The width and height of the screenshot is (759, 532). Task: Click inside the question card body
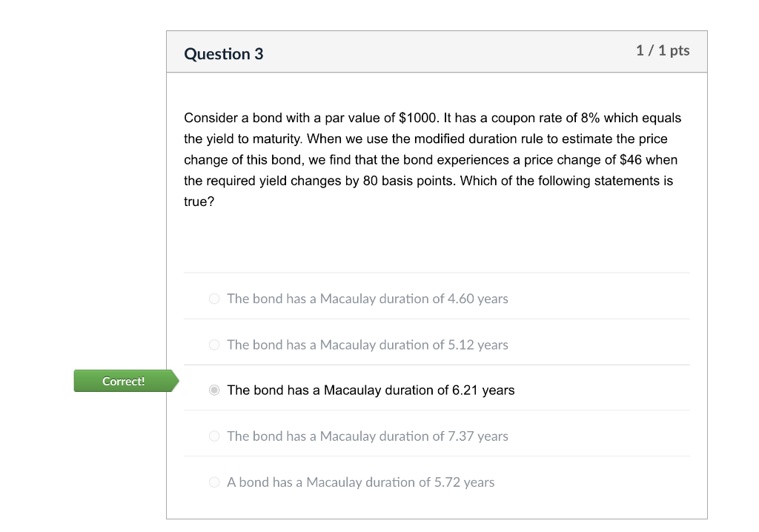437,237
